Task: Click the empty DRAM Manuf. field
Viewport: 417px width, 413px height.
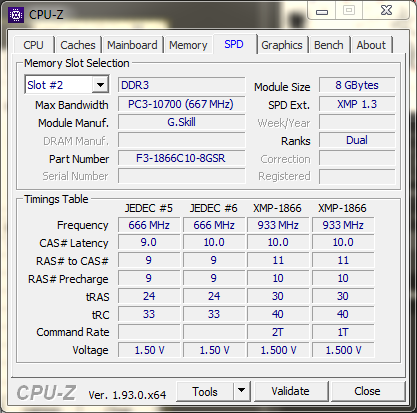Action: click(182, 140)
